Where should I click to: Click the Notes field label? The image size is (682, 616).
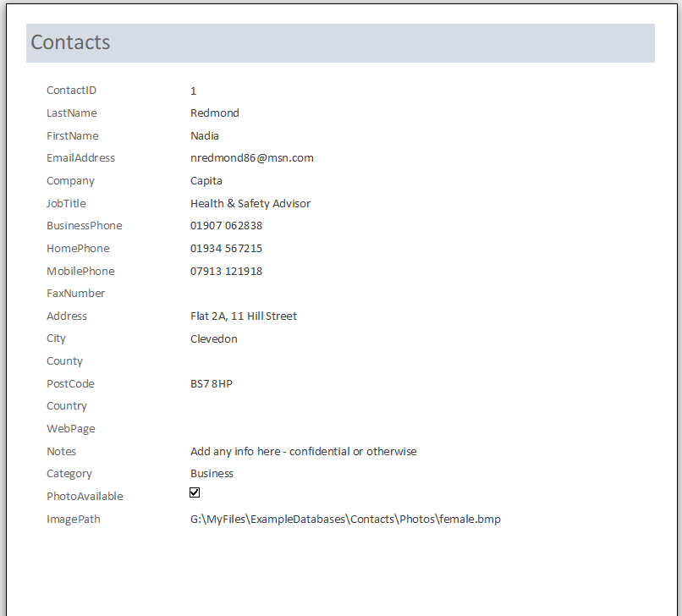click(61, 452)
